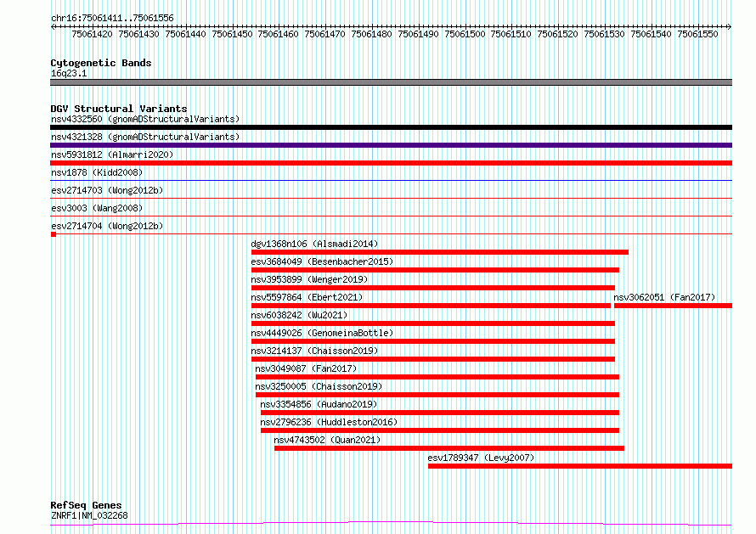
Task: Open esv1789347 (Levy2007) variant label
Action: (481, 458)
